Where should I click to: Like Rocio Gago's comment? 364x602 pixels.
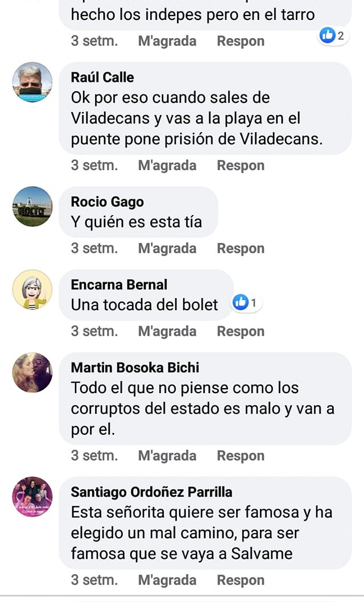(x=167, y=249)
